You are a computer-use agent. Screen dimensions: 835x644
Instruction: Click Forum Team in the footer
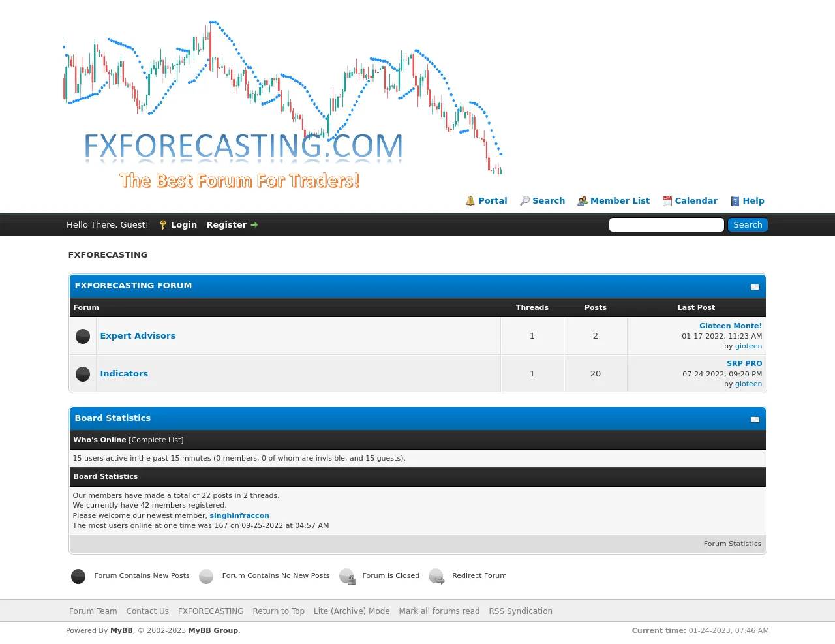[93, 611]
